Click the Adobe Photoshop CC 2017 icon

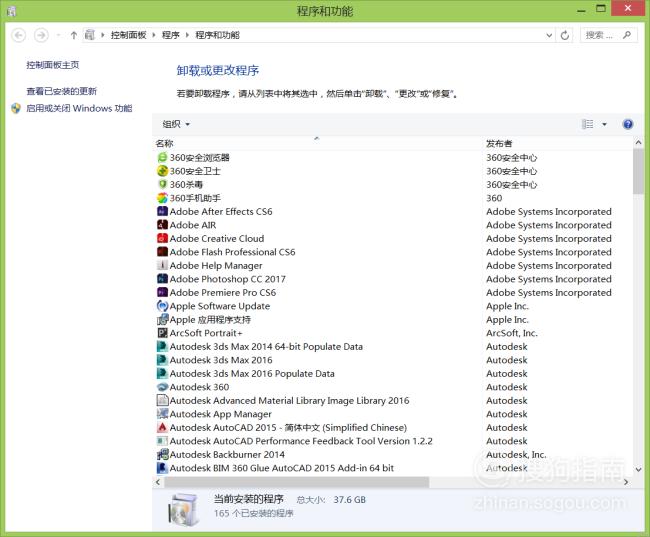tap(162, 279)
